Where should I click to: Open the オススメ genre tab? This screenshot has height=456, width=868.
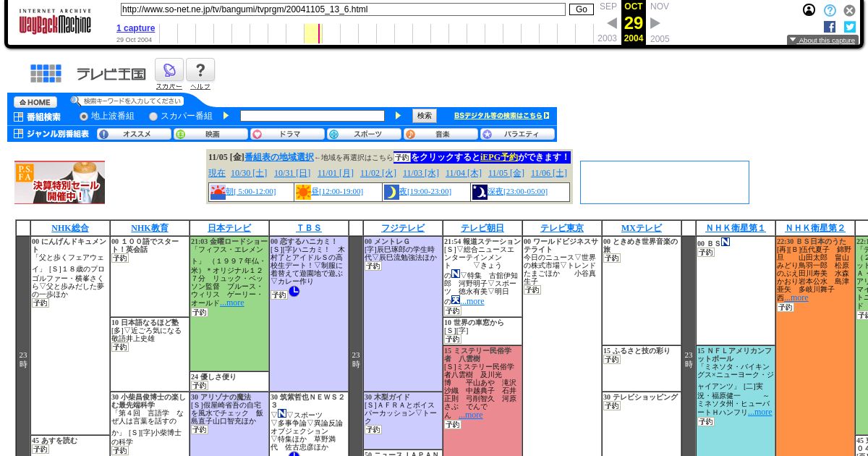click(x=135, y=134)
